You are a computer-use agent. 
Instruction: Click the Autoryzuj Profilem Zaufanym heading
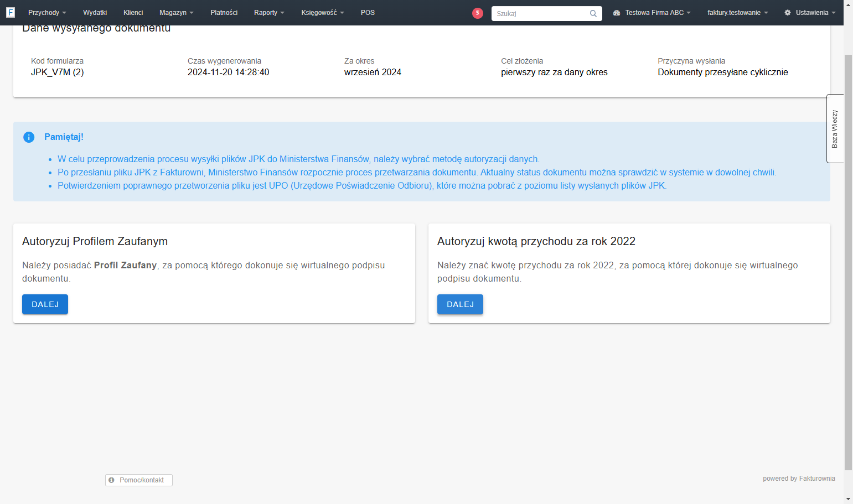(95, 241)
